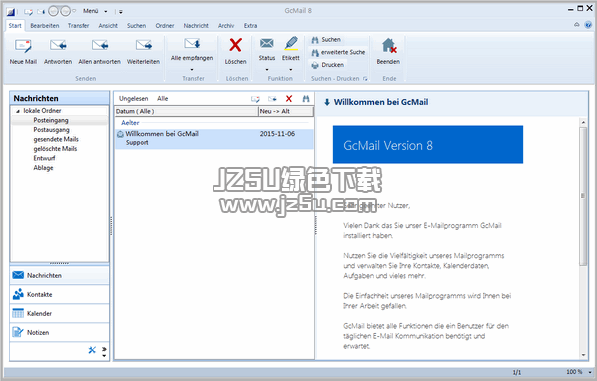Filter the list by Ungelesen
Screen dimensions: 597x381
coord(133,99)
